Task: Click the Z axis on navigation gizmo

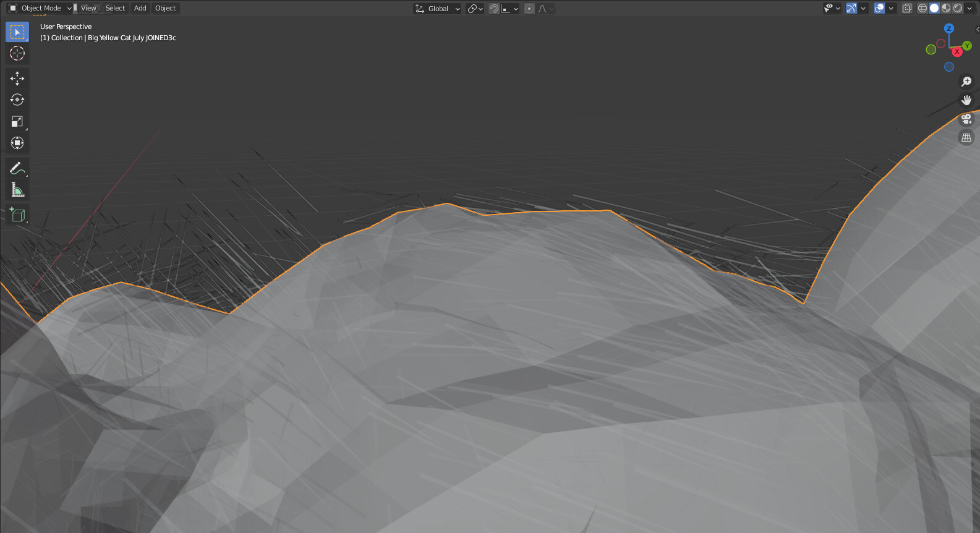Action: pyautogui.click(x=949, y=28)
